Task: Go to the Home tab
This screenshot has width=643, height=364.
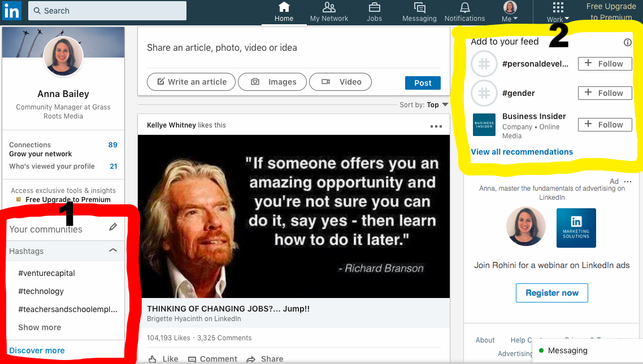Action: 284,12
